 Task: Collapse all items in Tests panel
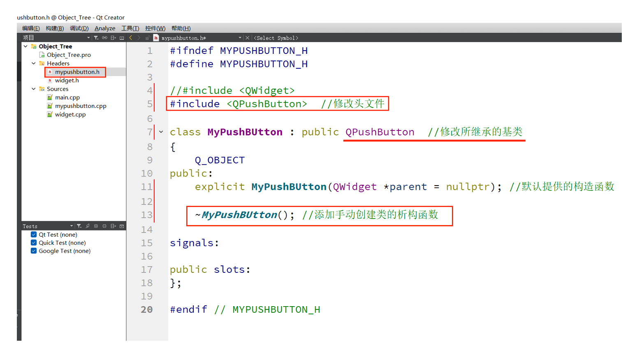tap(104, 225)
